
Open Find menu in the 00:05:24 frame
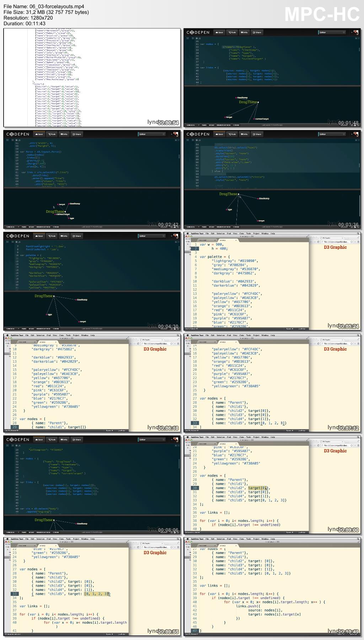coord(229,234)
